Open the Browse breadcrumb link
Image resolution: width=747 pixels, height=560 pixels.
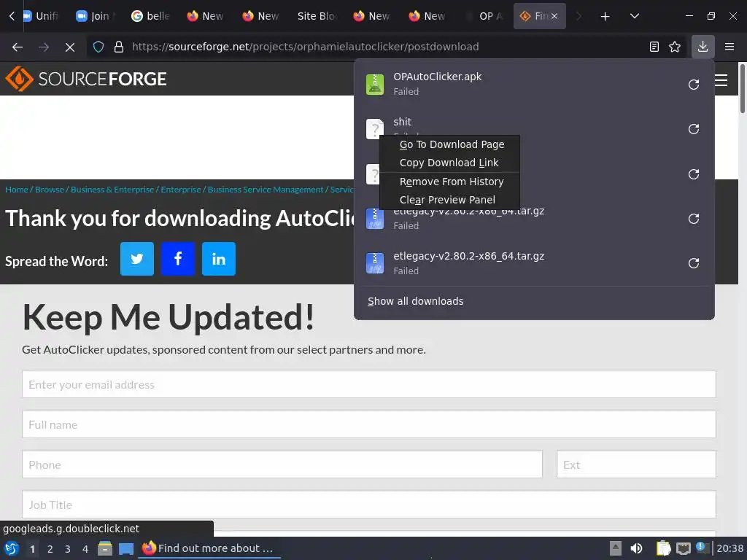(50, 190)
